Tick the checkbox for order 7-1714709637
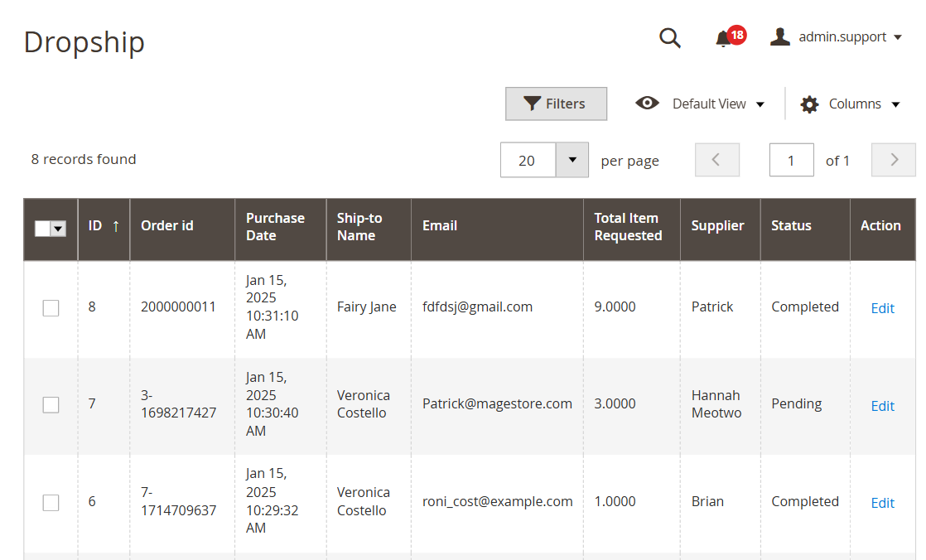Screen dimensions: 926x560 (x=51, y=502)
